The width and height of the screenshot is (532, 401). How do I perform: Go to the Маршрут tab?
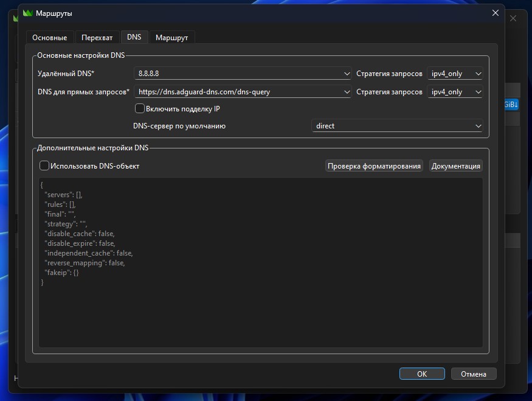(x=171, y=38)
